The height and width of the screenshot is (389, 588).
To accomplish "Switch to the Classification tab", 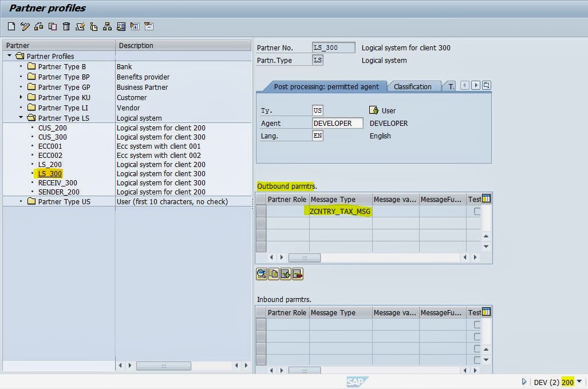I will coord(413,86).
